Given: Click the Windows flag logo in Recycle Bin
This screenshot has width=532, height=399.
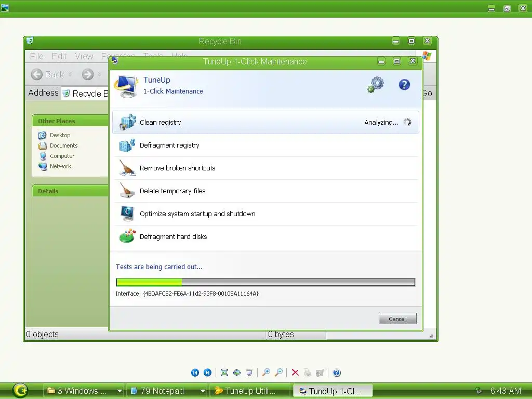Looking at the screenshot, I should click(x=428, y=56).
